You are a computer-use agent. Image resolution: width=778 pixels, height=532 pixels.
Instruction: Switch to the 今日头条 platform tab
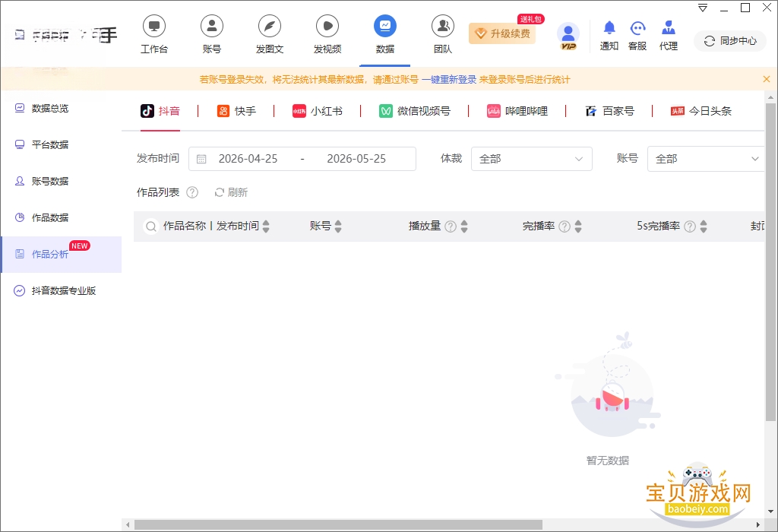701,111
